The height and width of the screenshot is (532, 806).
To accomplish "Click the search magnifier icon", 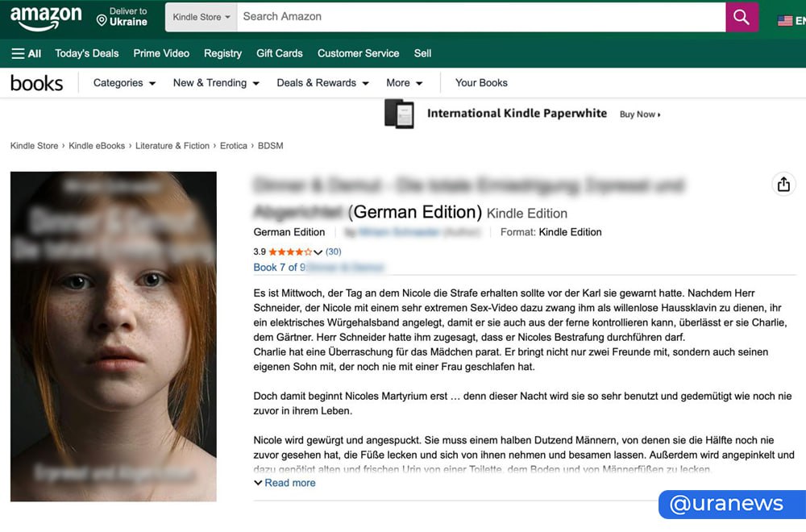I will tap(741, 17).
